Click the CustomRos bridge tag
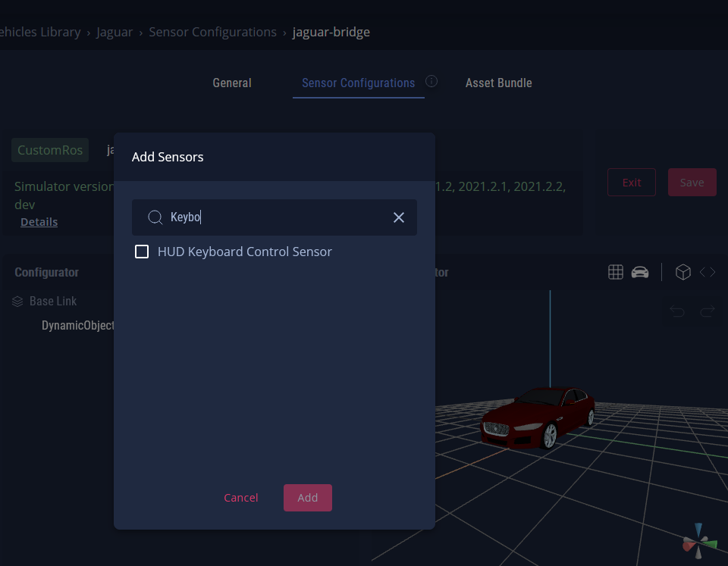This screenshot has height=566, width=728. point(50,150)
